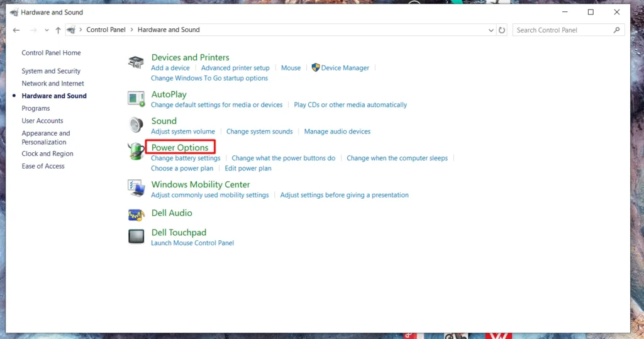
Task: Expand the chevron before Control Panel breadcrumb
Action: (x=80, y=30)
